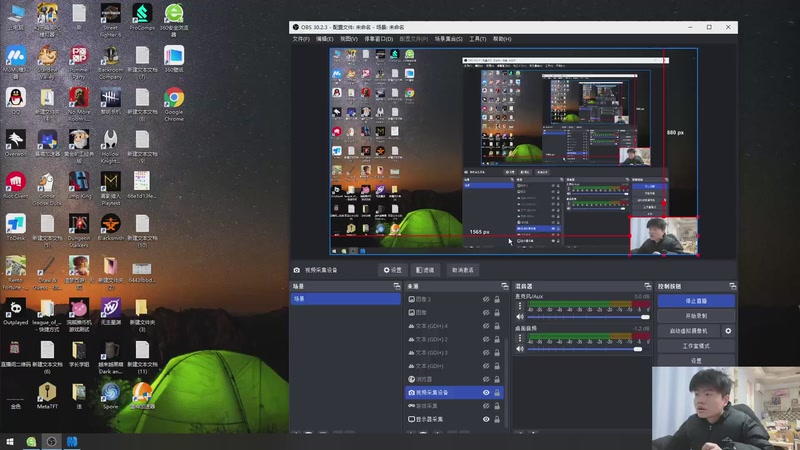Hide the 显示器采集 source
The height and width of the screenshot is (450, 800).
[x=486, y=419]
